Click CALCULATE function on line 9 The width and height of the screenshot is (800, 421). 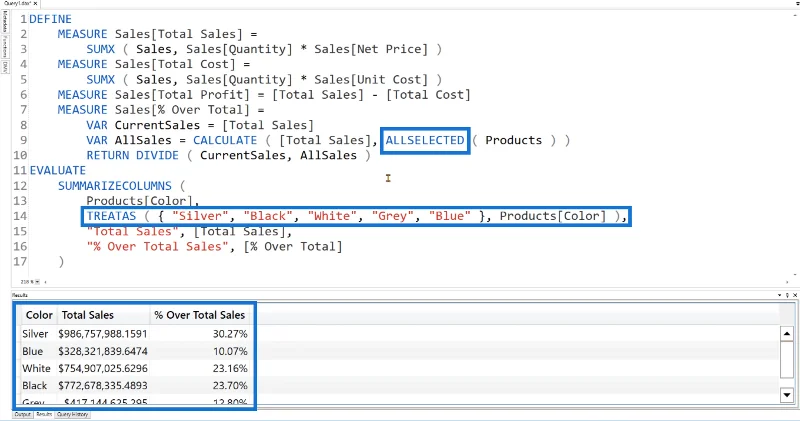(225, 140)
